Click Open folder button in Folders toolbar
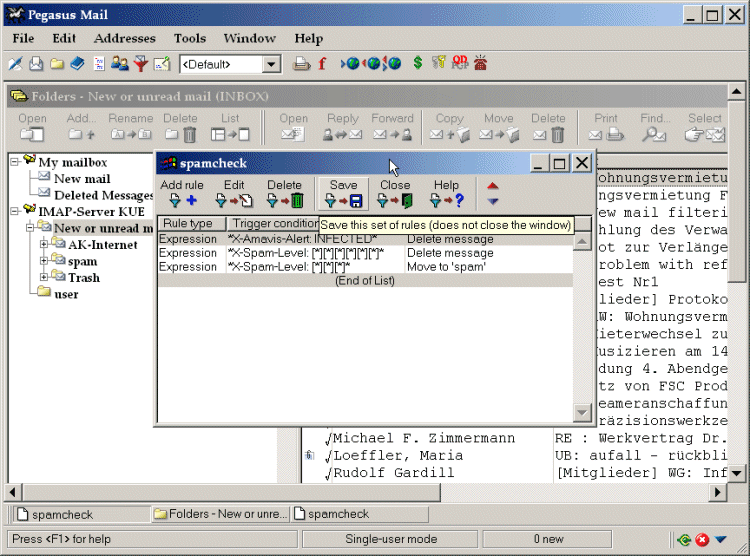Screen dimensions: 750x556 33,128
